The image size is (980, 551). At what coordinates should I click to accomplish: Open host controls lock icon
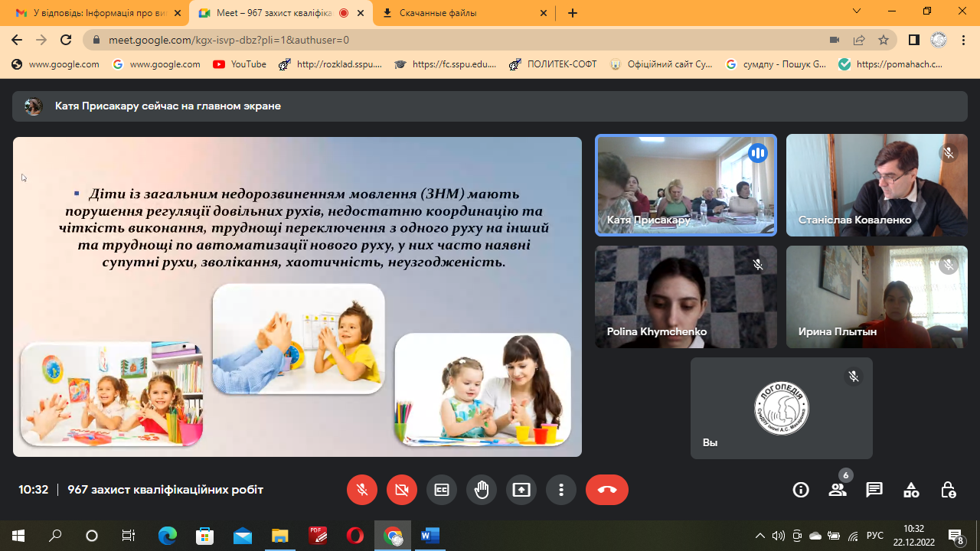(x=948, y=490)
